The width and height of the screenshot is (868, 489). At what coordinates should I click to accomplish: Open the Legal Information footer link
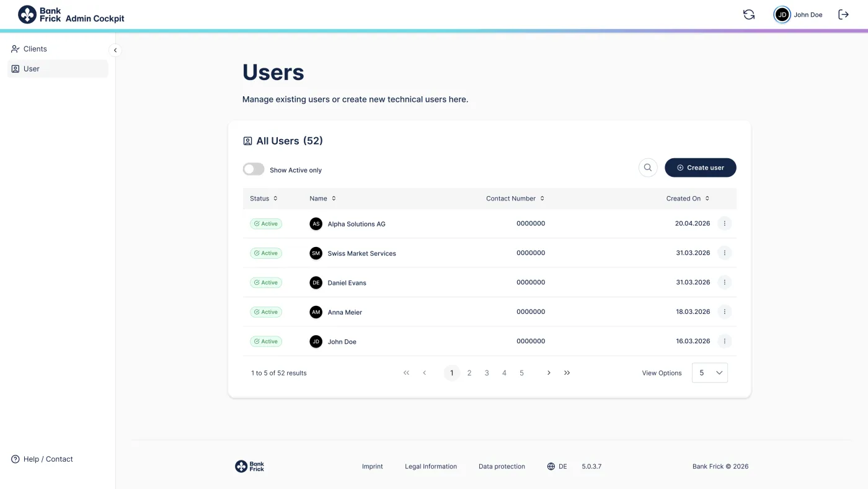point(431,467)
